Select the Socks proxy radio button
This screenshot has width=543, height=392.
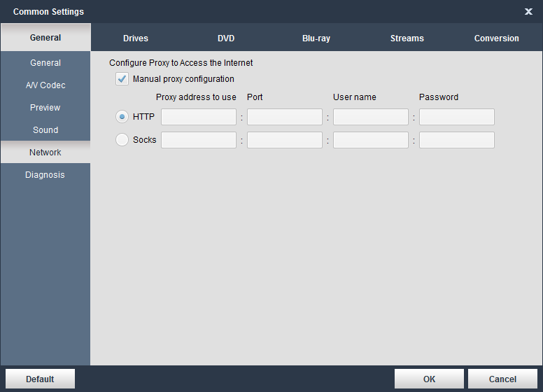tap(122, 140)
